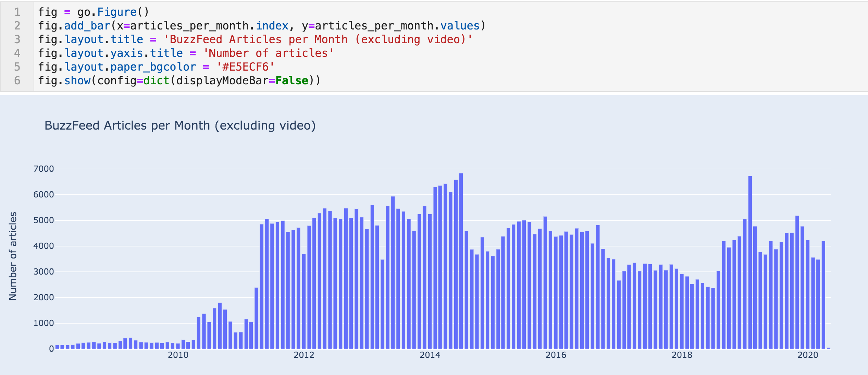Click the 2012 x-axis tick label
Image resolution: width=868 pixels, height=375 pixels.
[304, 355]
